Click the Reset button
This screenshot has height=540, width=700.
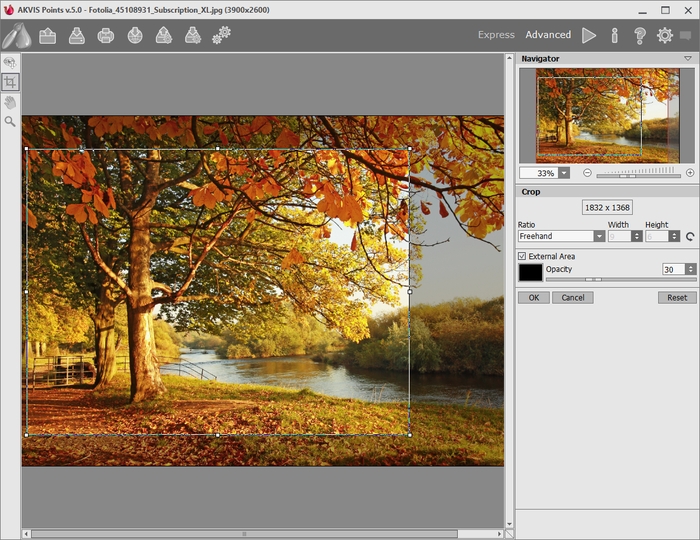pos(677,298)
